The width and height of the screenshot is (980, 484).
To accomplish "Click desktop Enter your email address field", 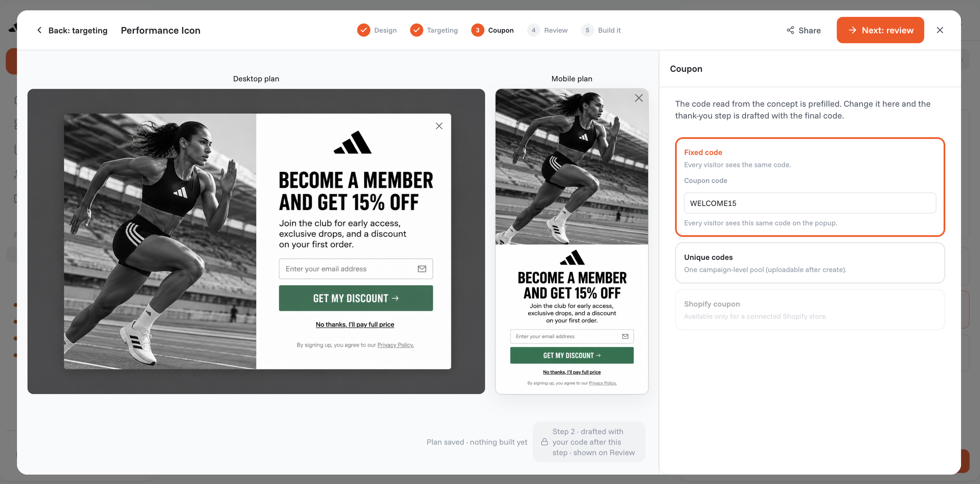I will (x=356, y=269).
